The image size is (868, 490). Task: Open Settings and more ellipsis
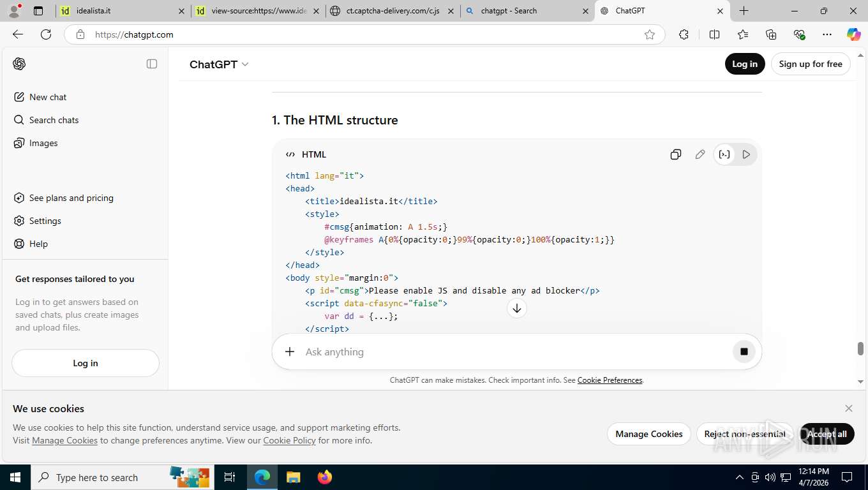tap(827, 34)
